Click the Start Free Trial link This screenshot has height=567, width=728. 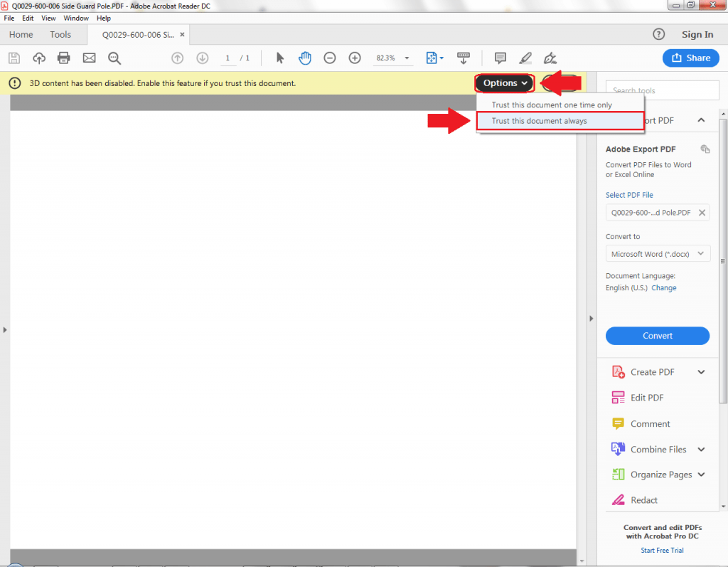click(662, 550)
